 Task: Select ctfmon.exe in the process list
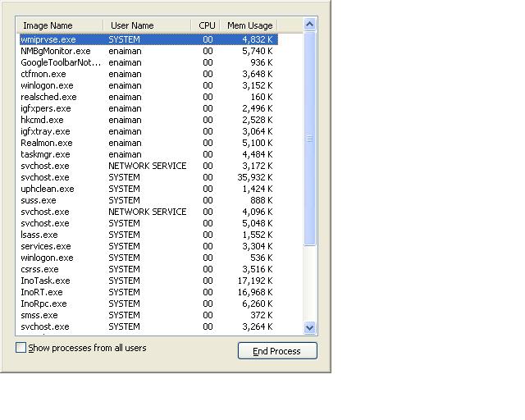(x=43, y=74)
